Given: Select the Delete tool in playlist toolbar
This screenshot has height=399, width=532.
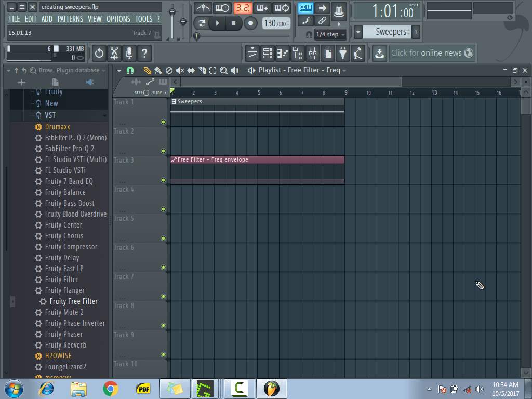Looking at the screenshot, I should click(169, 70).
